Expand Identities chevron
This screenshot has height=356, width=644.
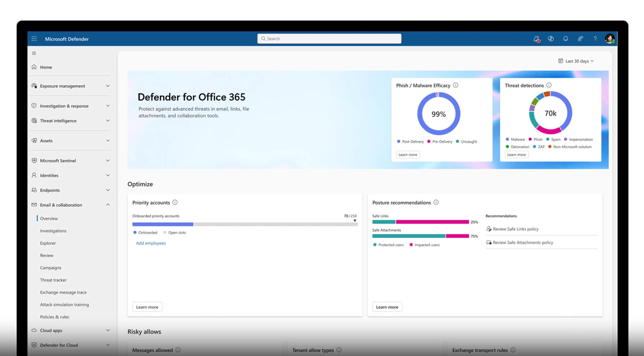(108, 175)
